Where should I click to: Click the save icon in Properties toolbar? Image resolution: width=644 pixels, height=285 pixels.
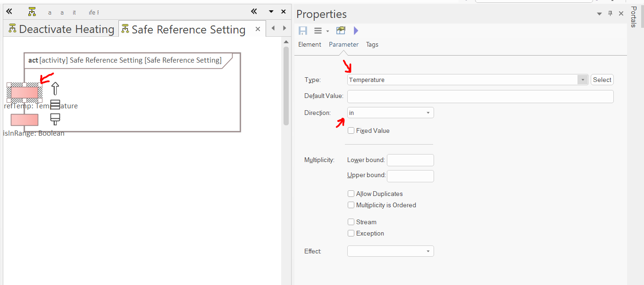coord(303,31)
